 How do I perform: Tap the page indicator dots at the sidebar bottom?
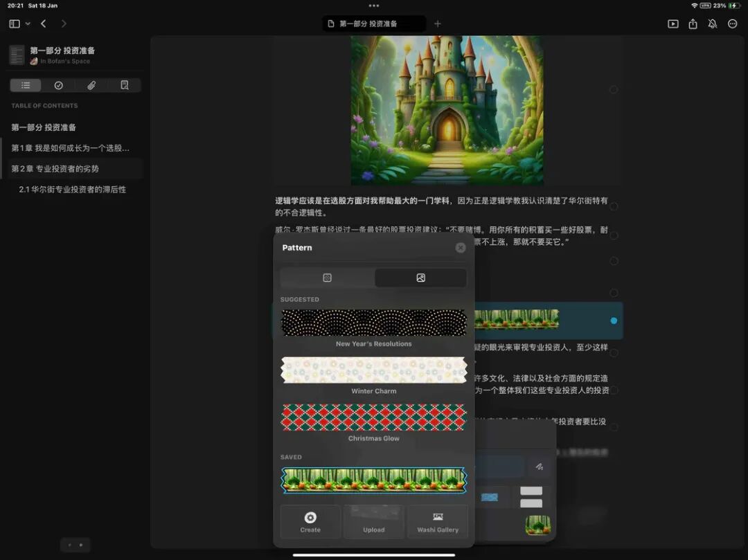tap(75, 545)
